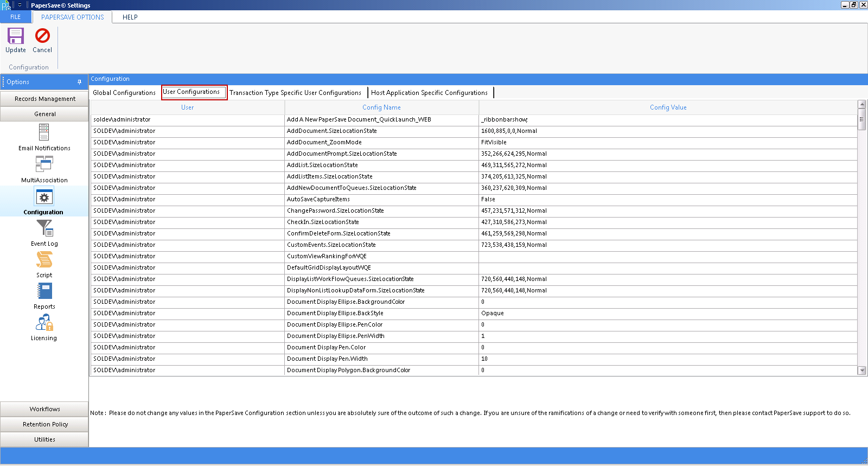Select the CheckIn.SizeLocationState config name
Image resolution: width=868 pixels, height=466 pixels.
point(381,222)
